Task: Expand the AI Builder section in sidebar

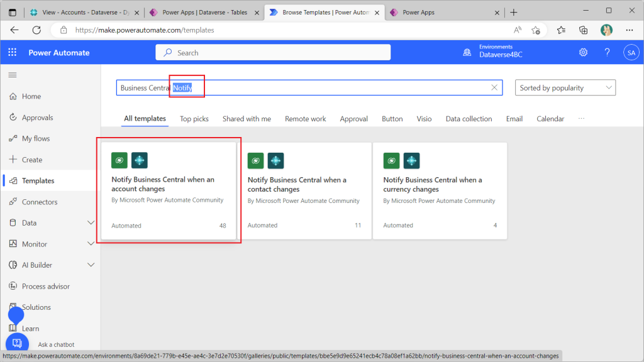Action: coord(91,265)
